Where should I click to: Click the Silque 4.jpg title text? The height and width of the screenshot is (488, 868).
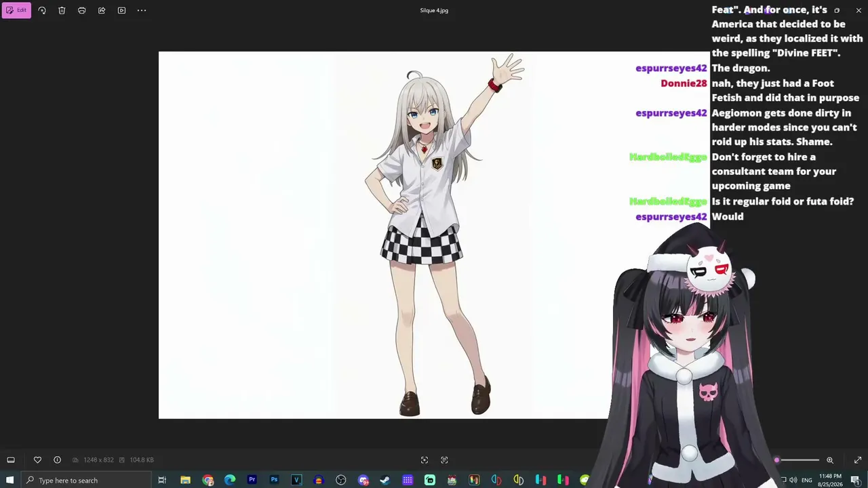[434, 10]
